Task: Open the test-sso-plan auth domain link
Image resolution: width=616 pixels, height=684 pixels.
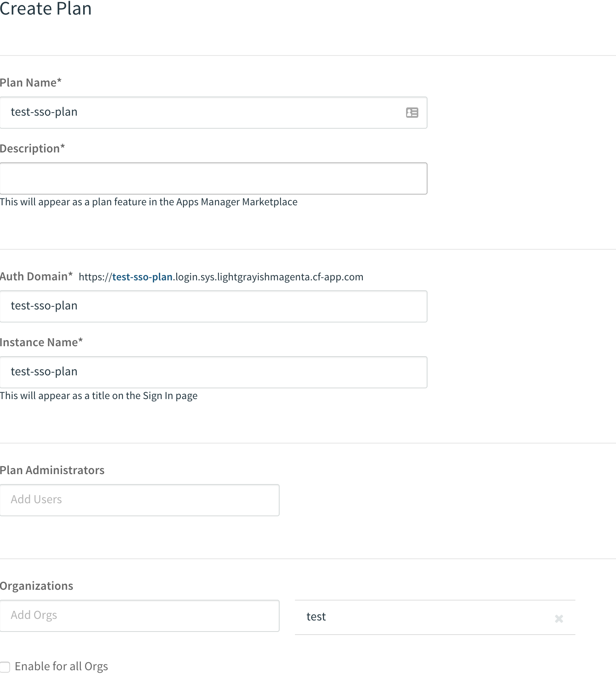Action: coord(143,277)
